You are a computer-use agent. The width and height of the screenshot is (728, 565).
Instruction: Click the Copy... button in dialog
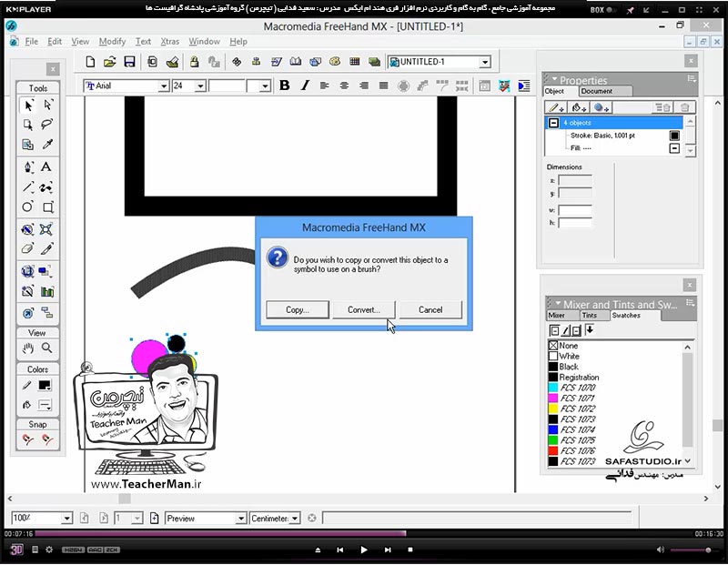pos(298,309)
